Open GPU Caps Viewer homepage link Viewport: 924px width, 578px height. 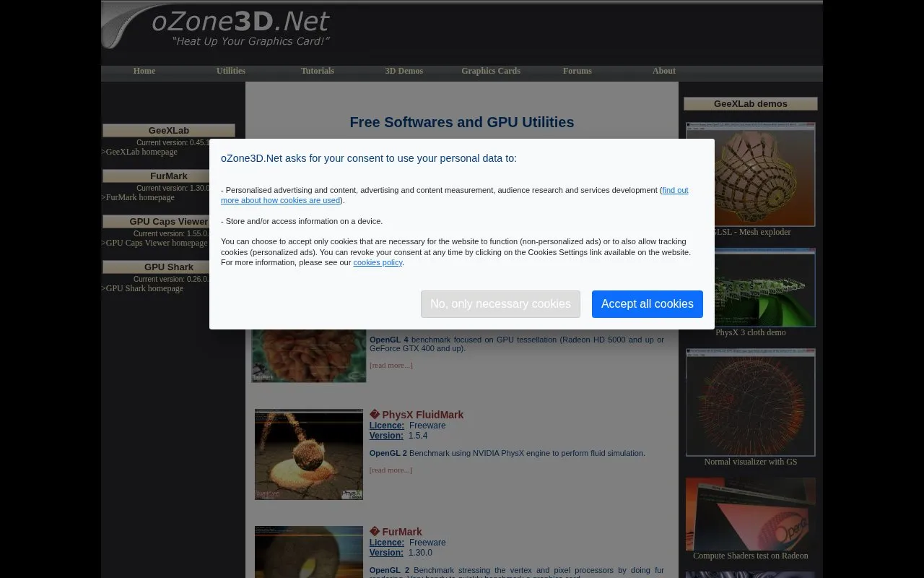point(157,243)
